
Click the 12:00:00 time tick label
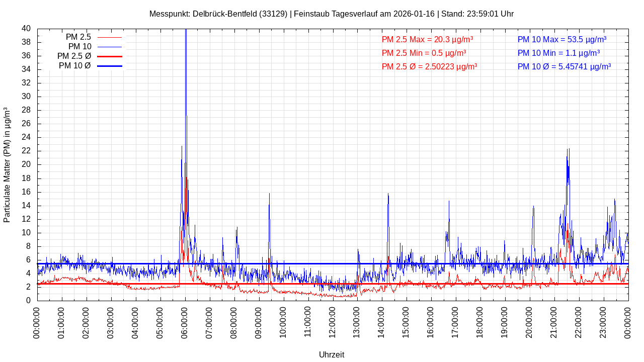pos(333,323)
